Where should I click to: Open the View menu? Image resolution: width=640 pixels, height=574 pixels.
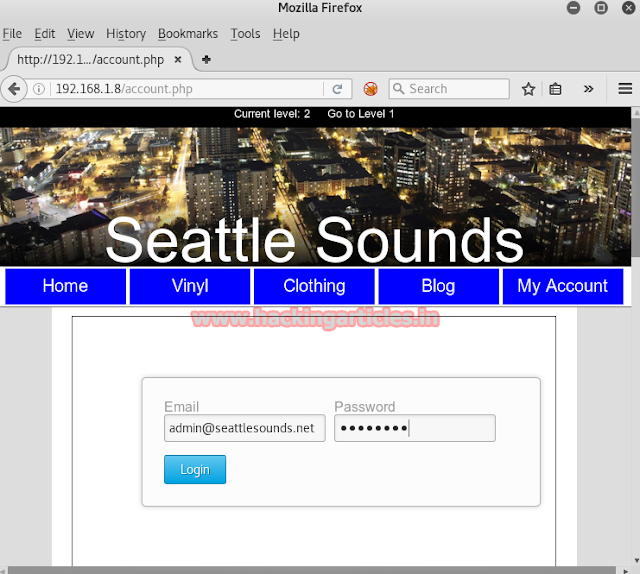tap(80, 33)
